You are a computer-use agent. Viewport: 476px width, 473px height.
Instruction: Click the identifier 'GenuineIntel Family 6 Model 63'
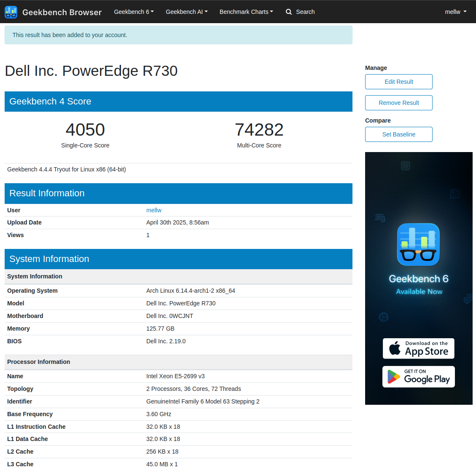(203, 401)
